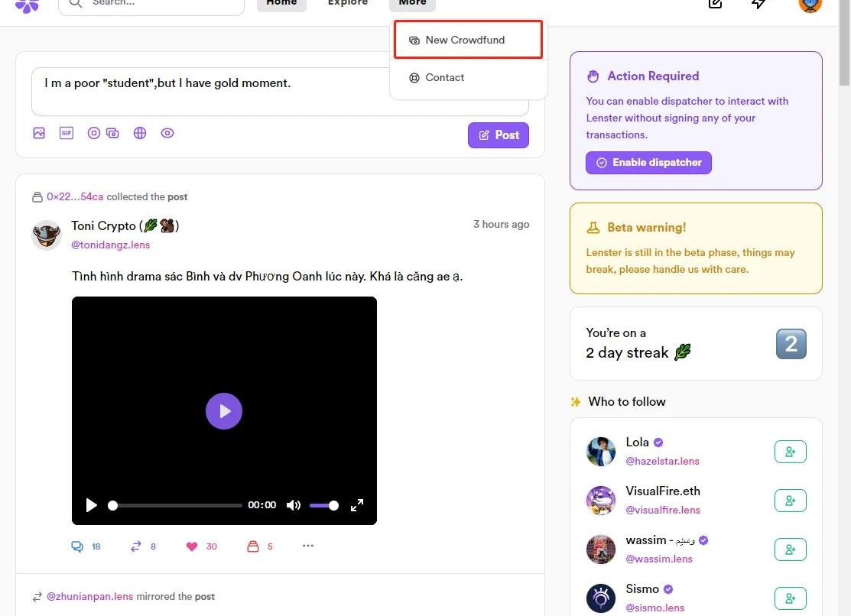Collect the post using the red collect icon

(x=252, y=546)
